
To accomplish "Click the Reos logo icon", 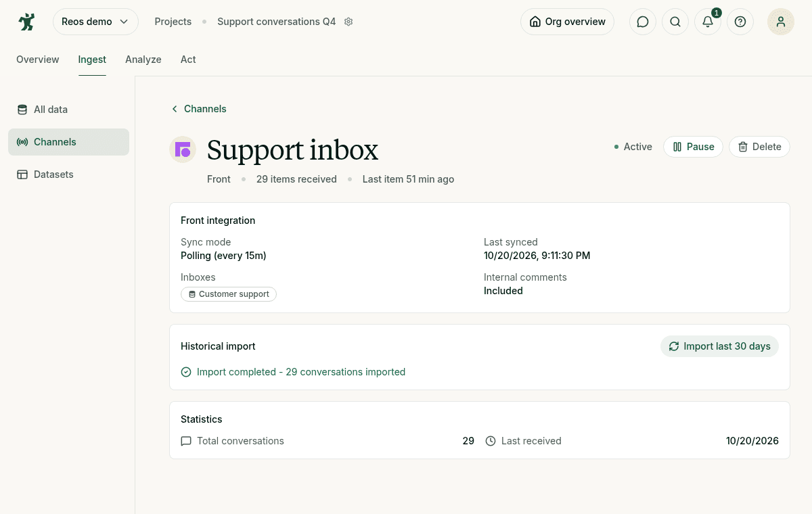I will click(26, 22).
